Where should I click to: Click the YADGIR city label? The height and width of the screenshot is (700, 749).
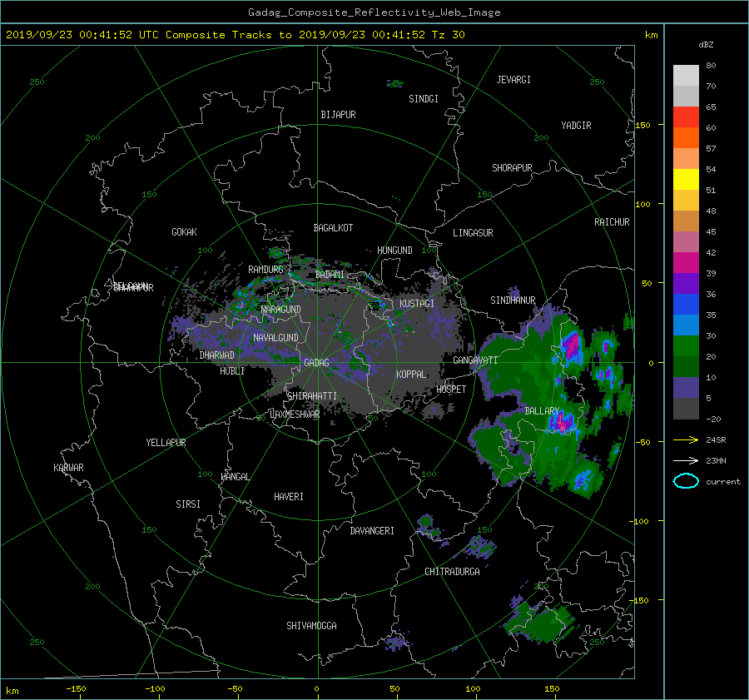point(576,126)
